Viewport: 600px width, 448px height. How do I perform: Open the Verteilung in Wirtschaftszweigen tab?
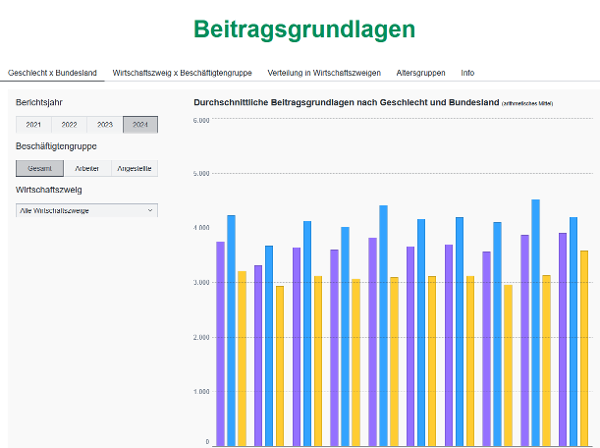point(324,73)
